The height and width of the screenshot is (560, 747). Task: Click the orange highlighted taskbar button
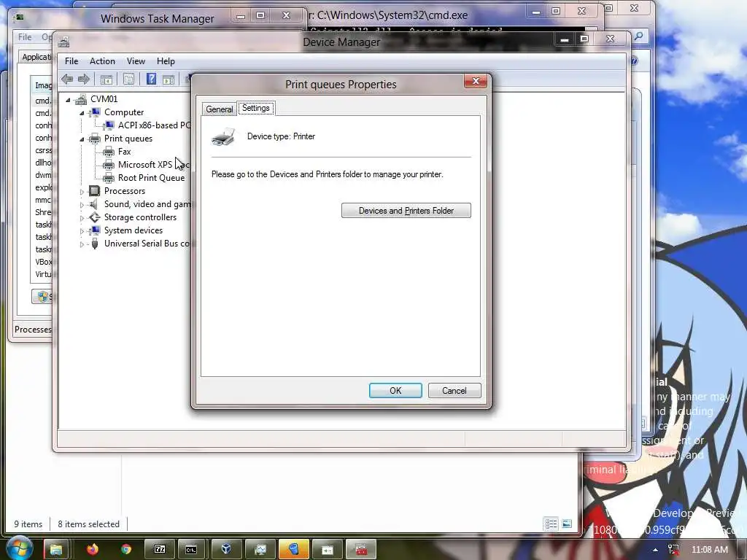(293, 550)
